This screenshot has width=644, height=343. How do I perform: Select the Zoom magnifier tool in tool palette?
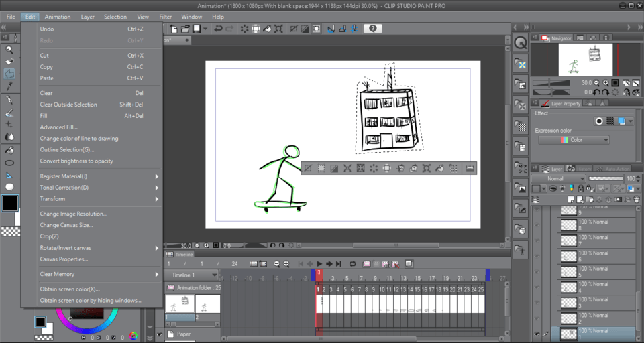click(x=9, y=49)
